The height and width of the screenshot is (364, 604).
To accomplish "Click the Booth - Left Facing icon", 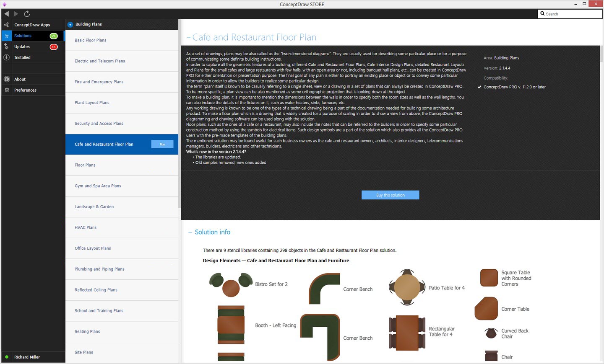I will click(x=231, y=325).
